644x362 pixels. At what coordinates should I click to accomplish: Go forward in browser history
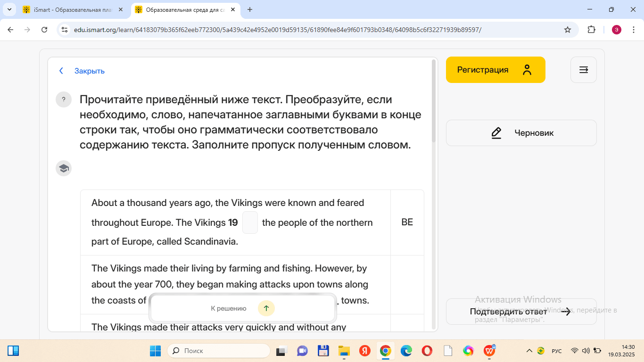(x=27, y=30)
